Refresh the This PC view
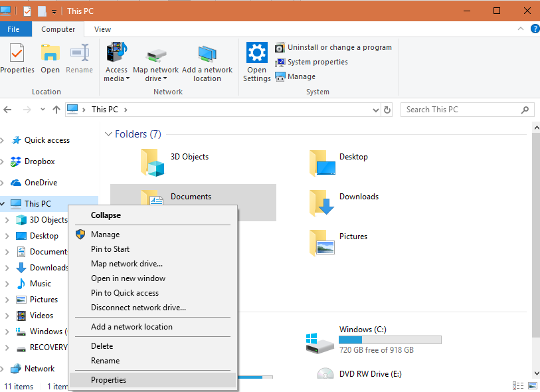Viewport: 540px width, 392px height. click(387, 110)
